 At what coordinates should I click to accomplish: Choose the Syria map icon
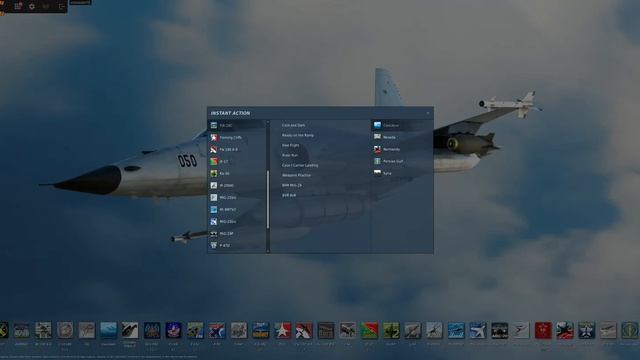click(377, 173)
